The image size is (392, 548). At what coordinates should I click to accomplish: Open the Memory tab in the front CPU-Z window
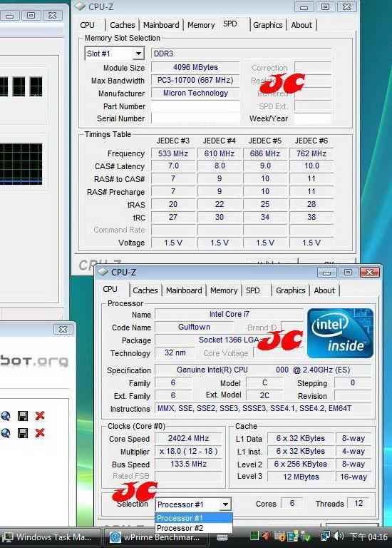coord(224,290)
